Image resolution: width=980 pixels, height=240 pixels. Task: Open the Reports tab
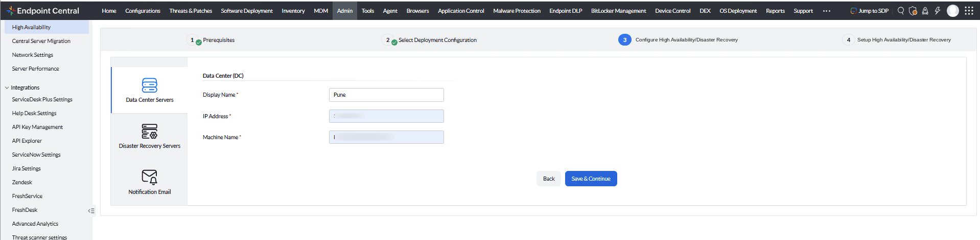pyautogui.click(x=775, y=11)
